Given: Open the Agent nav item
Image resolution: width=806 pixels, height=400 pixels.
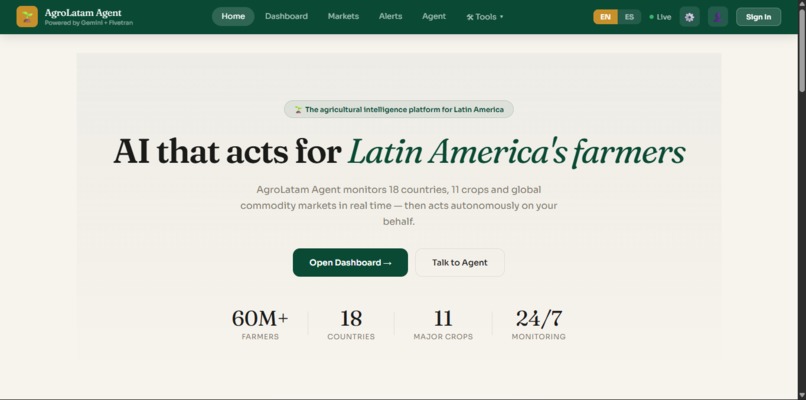Looking at the screenshot, I should (x=434, y=16).
